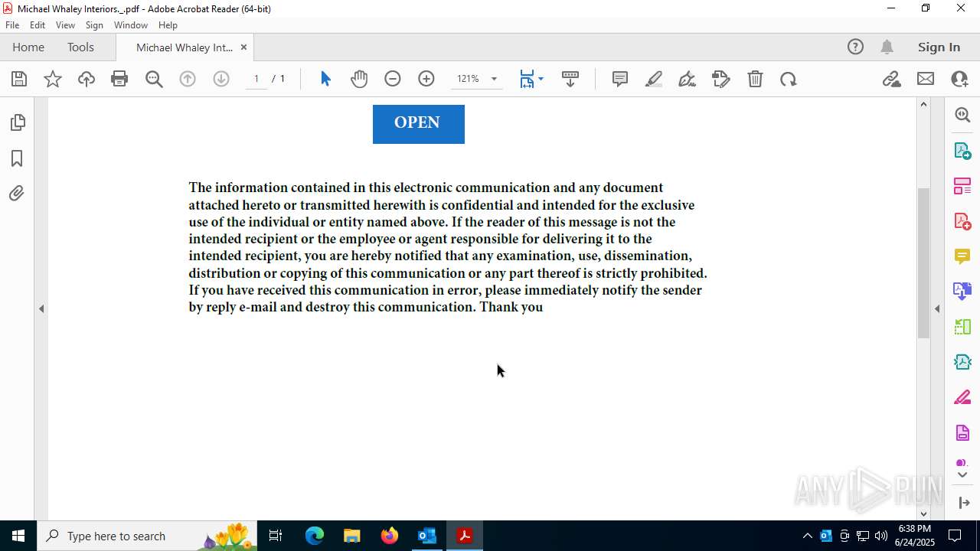Open the help question mark
980x551 pixels.
pos(855,47)
